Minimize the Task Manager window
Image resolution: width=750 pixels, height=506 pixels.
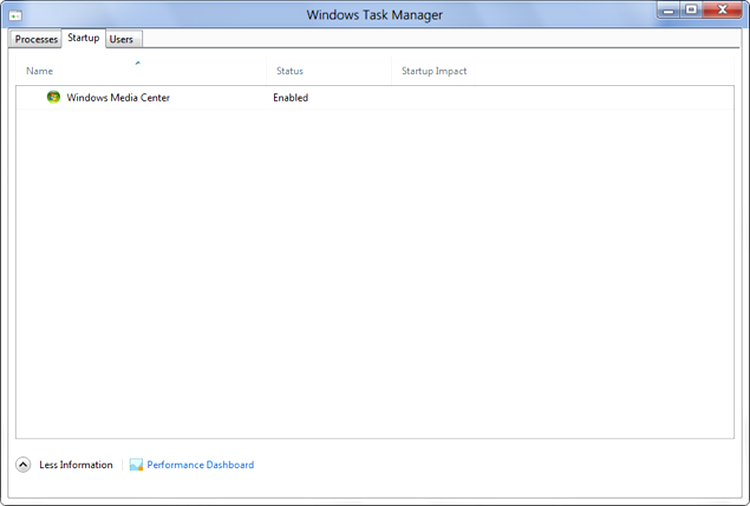pos(669,10)
